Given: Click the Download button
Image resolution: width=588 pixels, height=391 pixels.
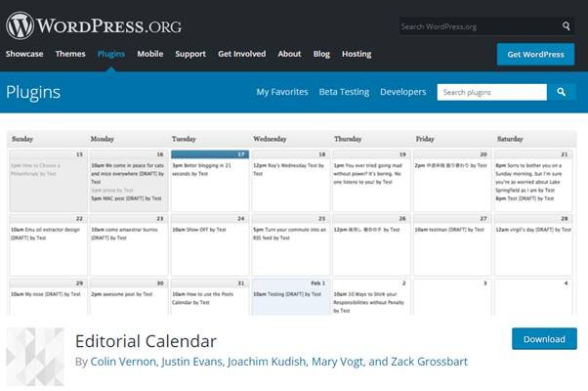Looking at the screenshot, I should tap(544, 339).
